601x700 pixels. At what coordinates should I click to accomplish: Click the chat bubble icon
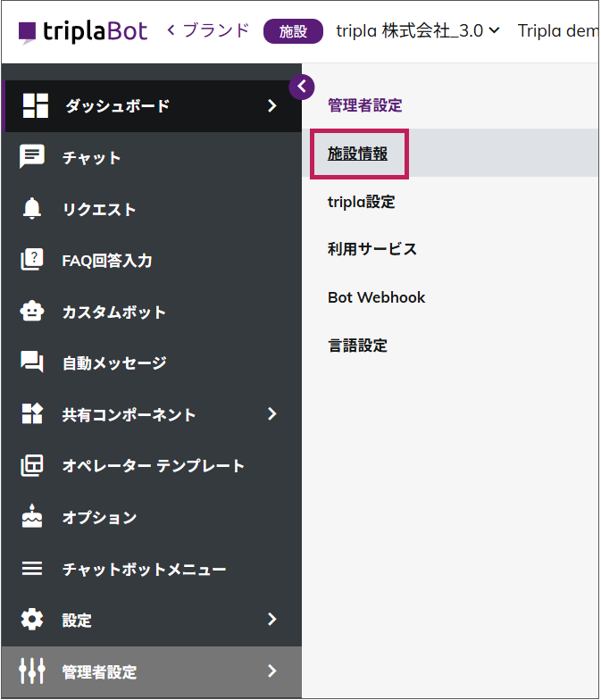32,156
